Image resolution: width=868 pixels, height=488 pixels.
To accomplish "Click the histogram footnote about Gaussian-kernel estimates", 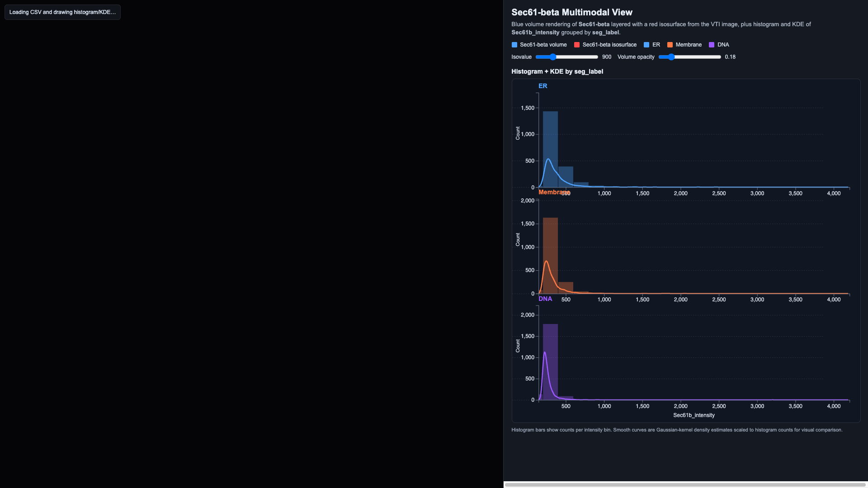I will pos(677,430).
